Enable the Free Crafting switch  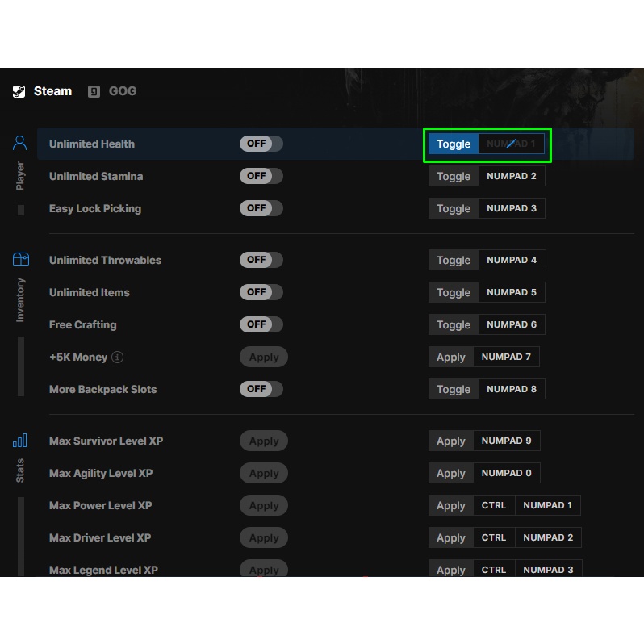click(261, 324)
